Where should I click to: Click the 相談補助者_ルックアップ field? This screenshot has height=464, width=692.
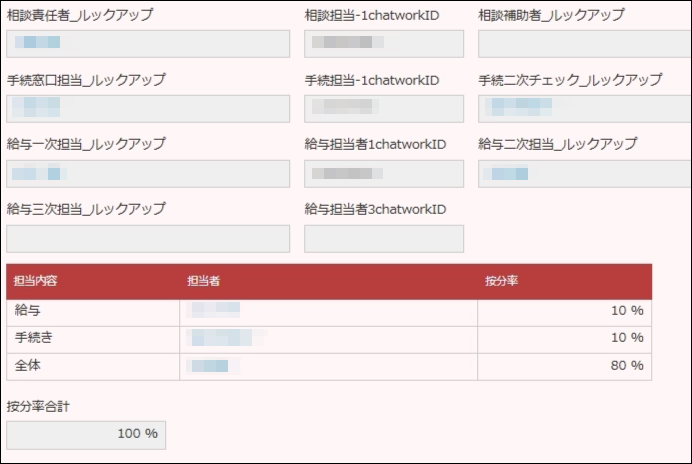[x=585, y=44]
